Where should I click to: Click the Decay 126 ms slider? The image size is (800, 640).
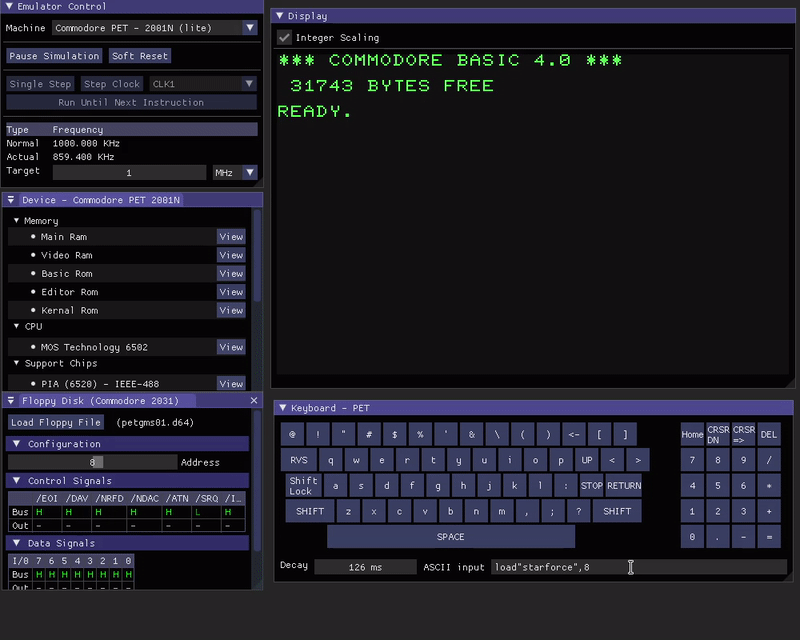point(365,567)
